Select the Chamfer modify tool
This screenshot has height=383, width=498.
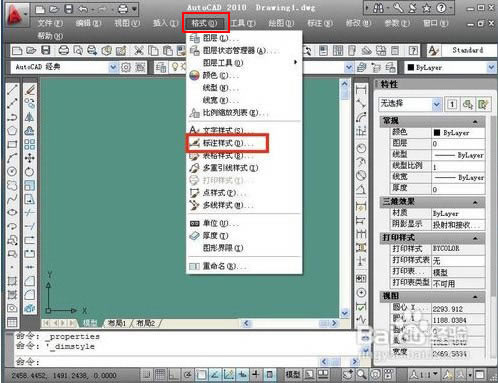pyautogui.click(x=30, y=281)
